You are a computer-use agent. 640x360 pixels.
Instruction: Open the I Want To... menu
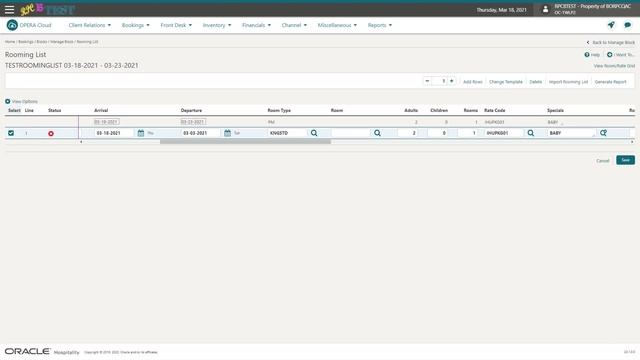620,55
